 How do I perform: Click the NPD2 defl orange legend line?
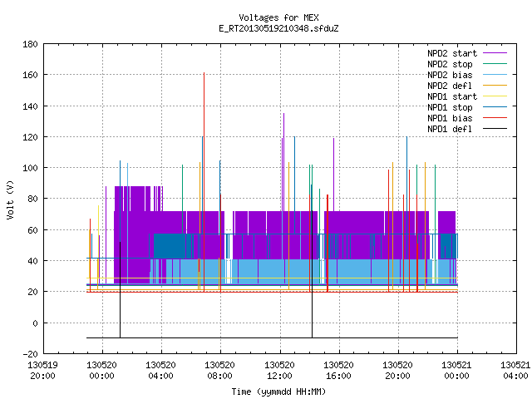[x=495, y=86]
